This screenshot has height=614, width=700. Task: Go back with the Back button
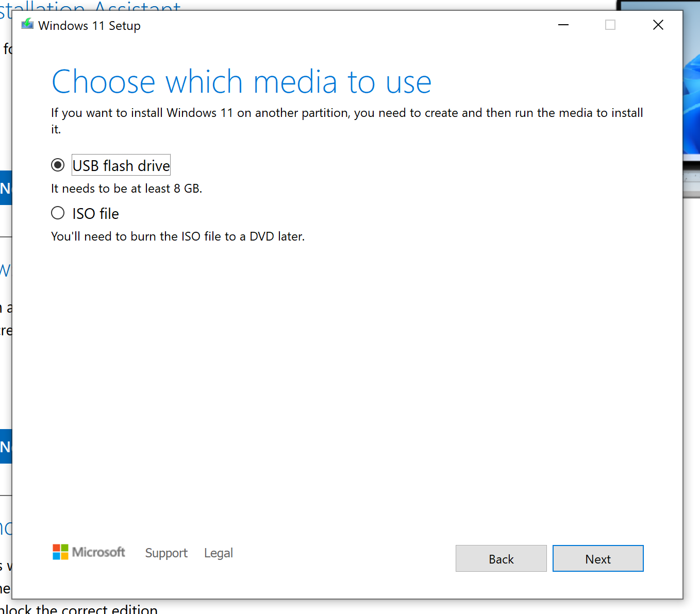[x=501, y=558]
